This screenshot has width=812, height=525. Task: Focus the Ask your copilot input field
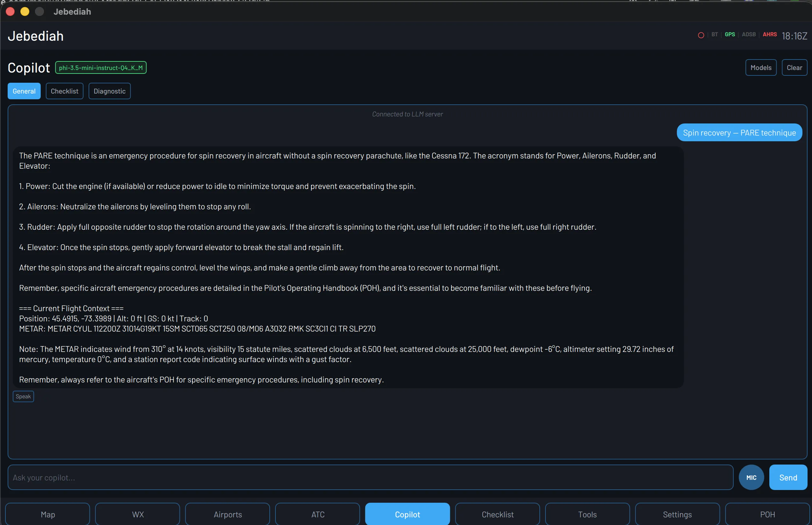pyautogui.click(x=370, y=477)
